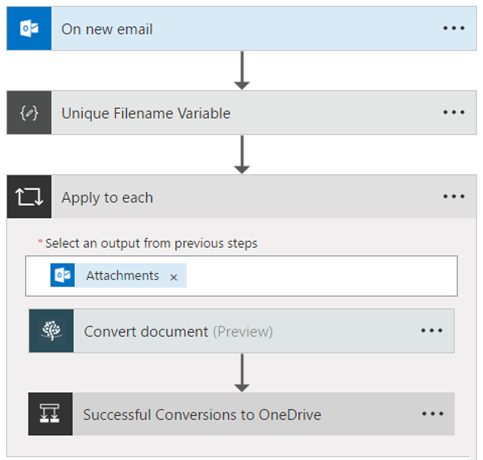Select the Attachments dynamic content token
The width and height of the screenshot is (483, 460).
click(118, 275)
